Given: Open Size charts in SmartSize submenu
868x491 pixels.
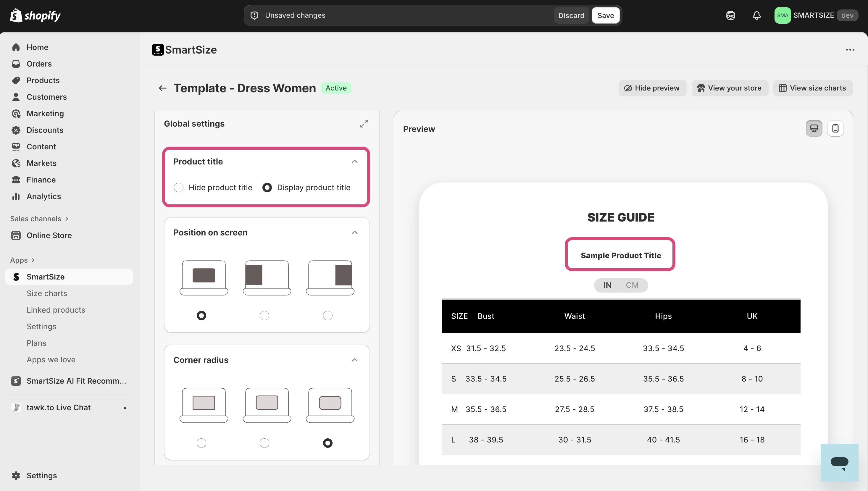Looking at the screenshot, I should click(46, 293).
